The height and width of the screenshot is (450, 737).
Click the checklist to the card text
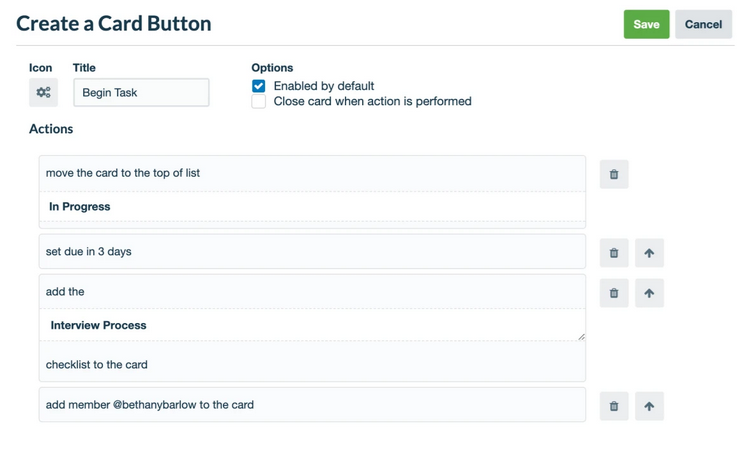pos(96,364)
